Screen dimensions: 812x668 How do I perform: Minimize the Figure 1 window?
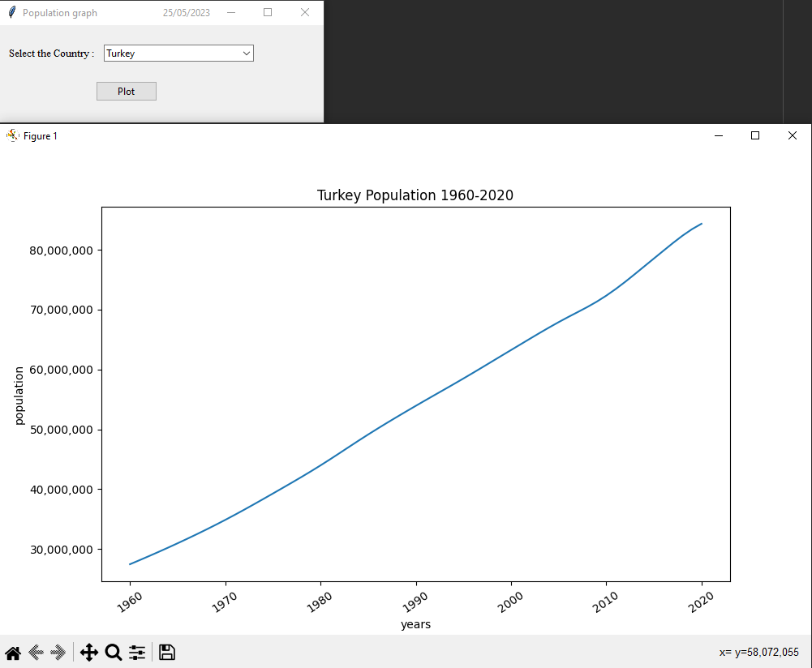[x=719, y=135]
